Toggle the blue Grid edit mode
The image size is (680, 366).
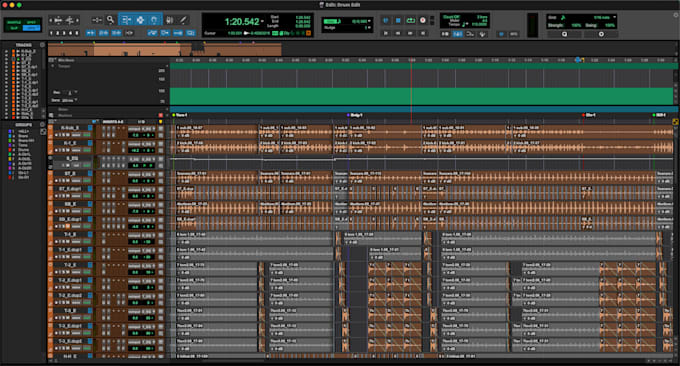click(x=31, y=28)
